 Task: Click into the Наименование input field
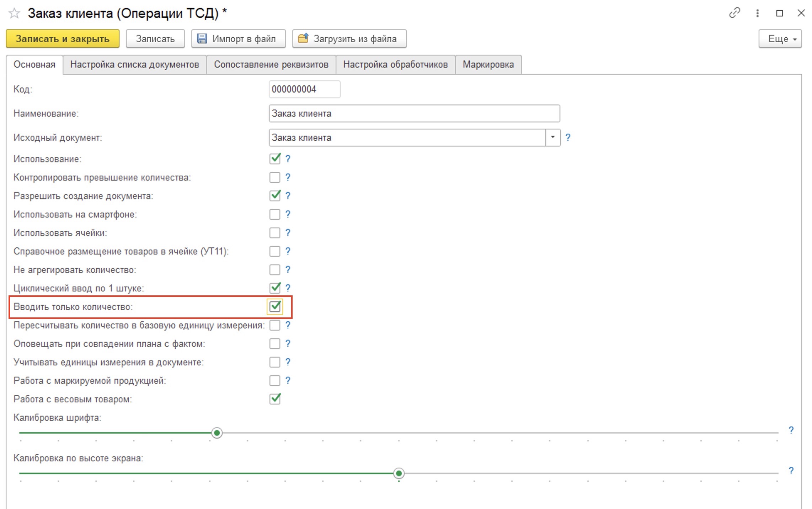(x=415, y=113)
